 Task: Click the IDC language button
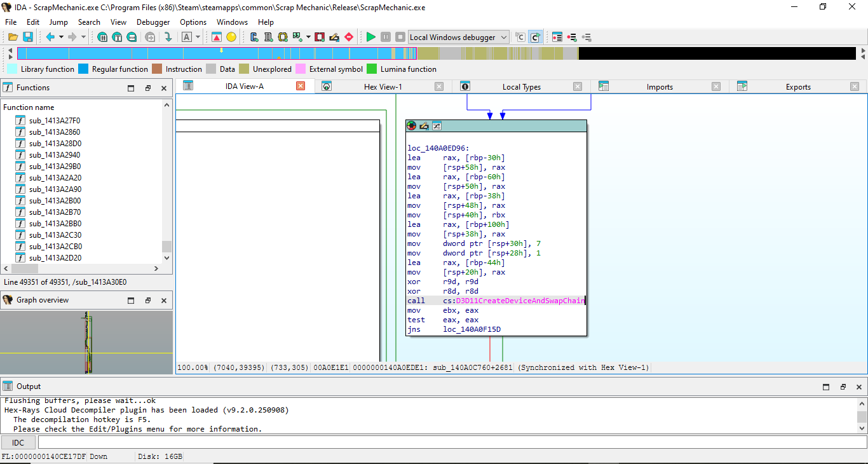[18, 442]
